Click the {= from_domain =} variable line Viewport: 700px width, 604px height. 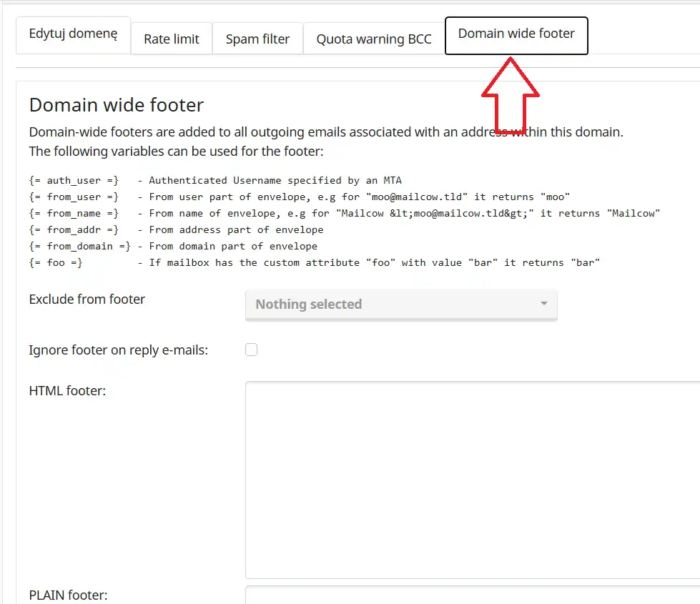173,247
